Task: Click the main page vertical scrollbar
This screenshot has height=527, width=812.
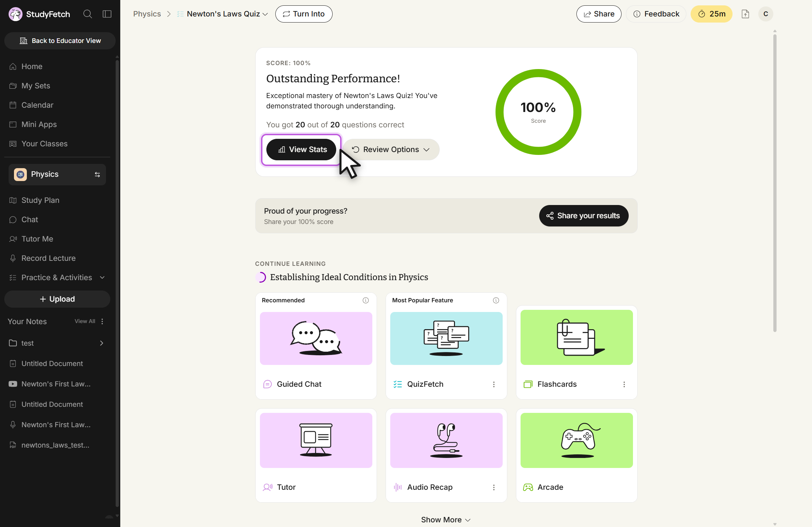Action: [x=775, y=182]
